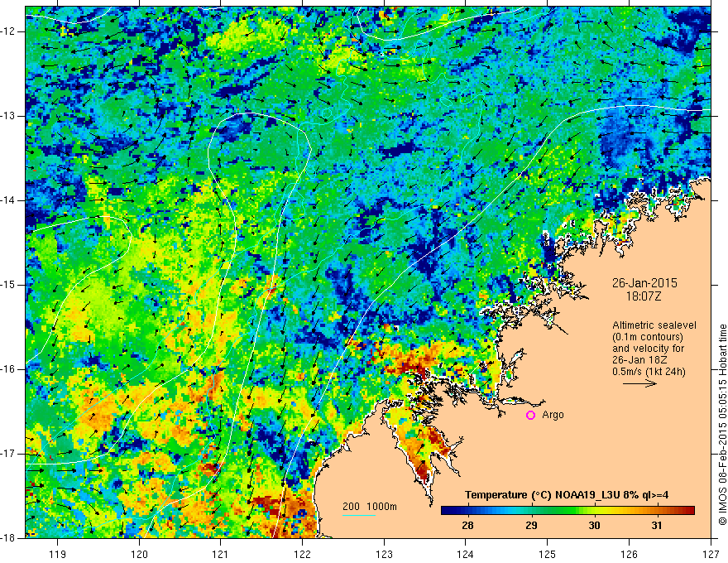Click the latitude -15 axis label

pyautogui.click(x=8, y=285)
